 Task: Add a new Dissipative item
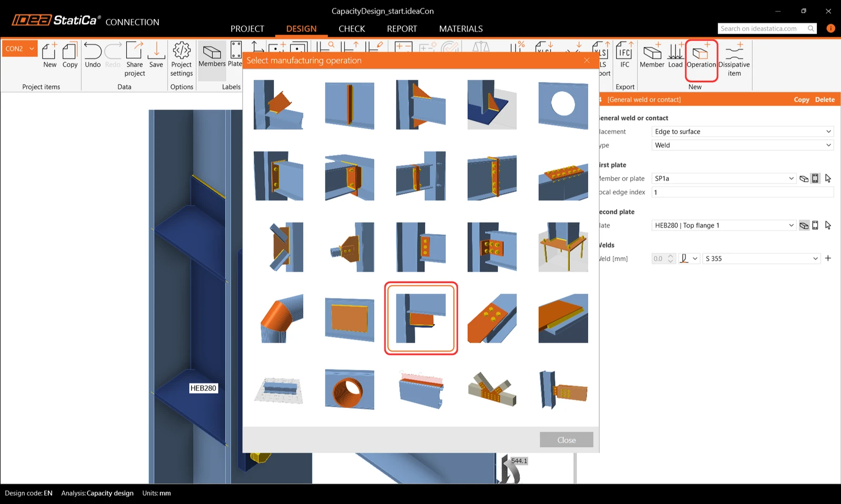click(x=734, y=59)
